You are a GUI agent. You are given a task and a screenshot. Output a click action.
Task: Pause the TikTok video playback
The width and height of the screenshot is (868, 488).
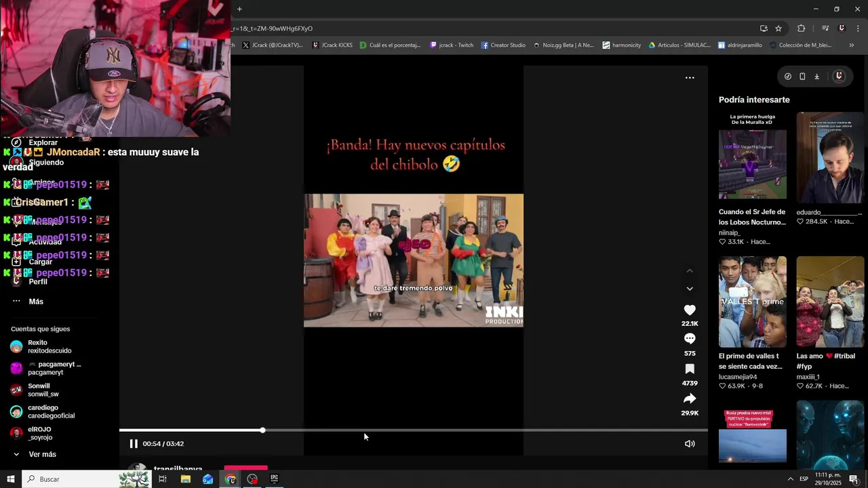(134, 444)
